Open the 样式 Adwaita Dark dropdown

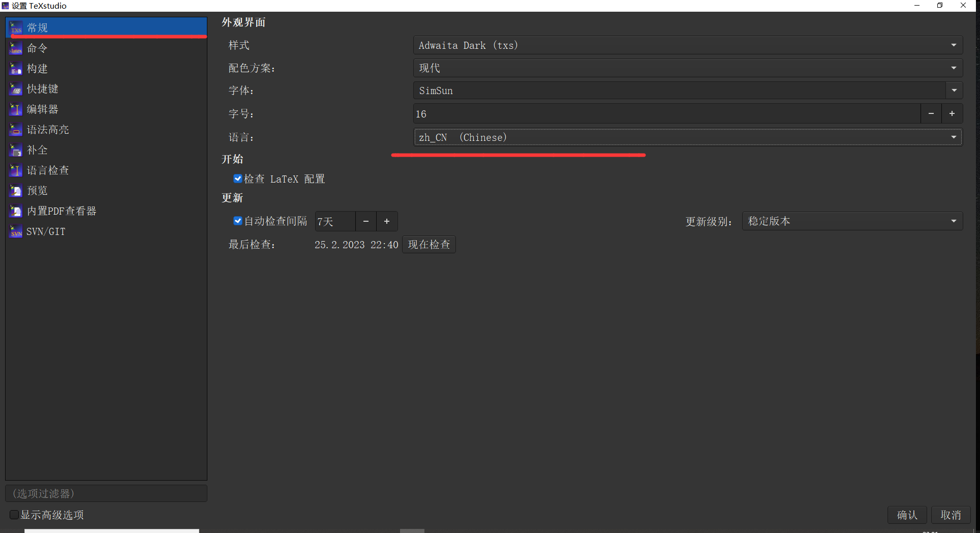click(x=688, y=45)
